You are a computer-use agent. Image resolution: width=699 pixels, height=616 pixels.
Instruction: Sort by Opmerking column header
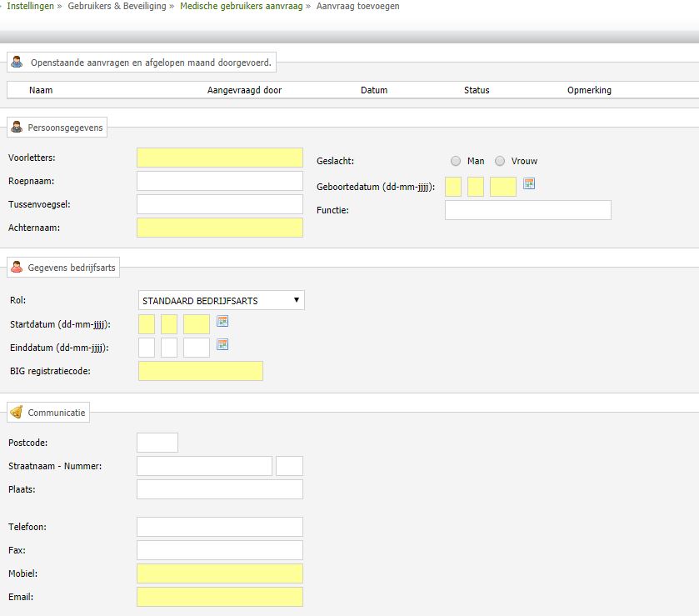589,90
